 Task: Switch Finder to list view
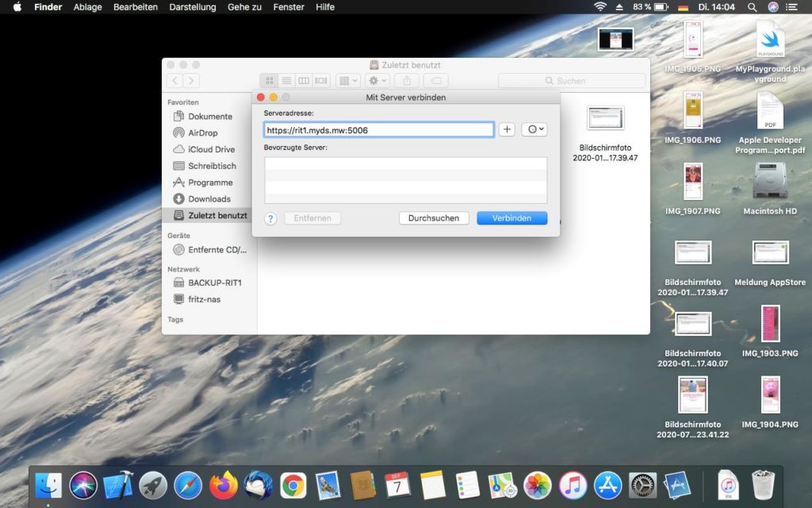pyautogui.click(x=286, y=81)
